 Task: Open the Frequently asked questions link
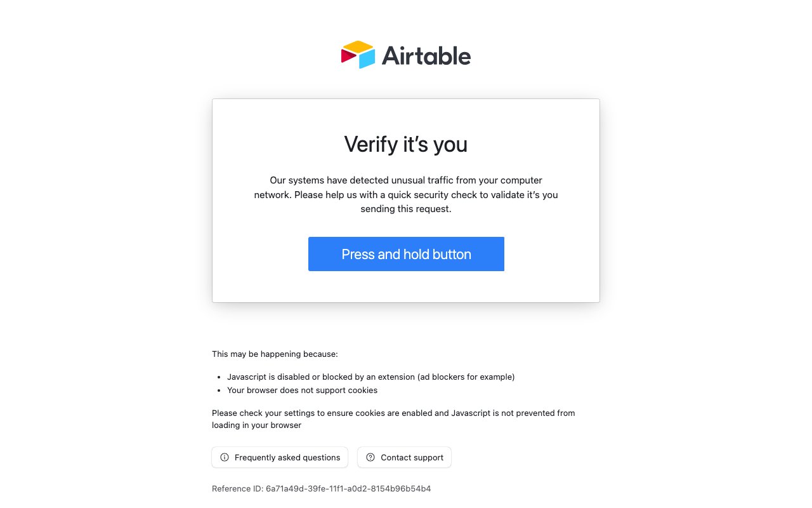click(287, 457)
